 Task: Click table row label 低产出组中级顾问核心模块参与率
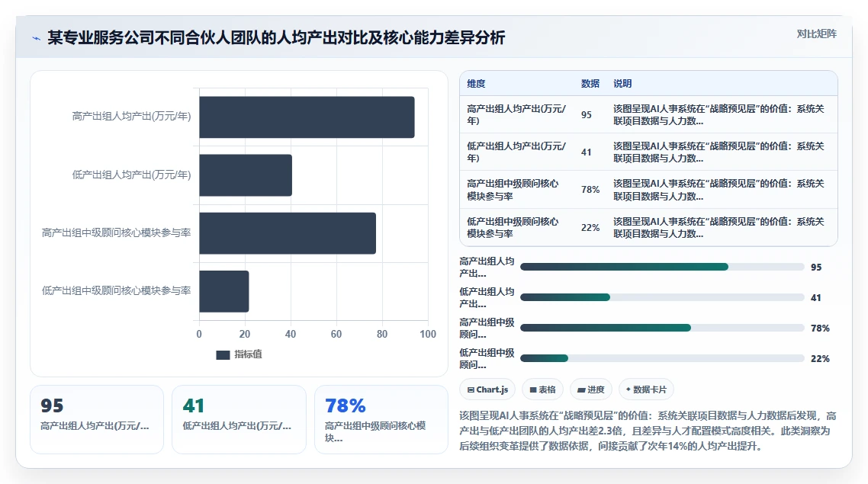click(513, 227)
